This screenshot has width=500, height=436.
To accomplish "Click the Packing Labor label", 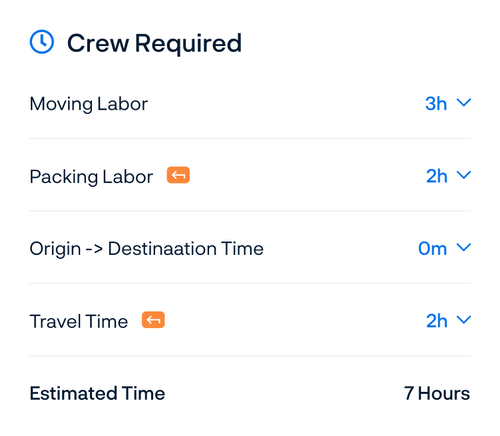I will pos(91,177).
